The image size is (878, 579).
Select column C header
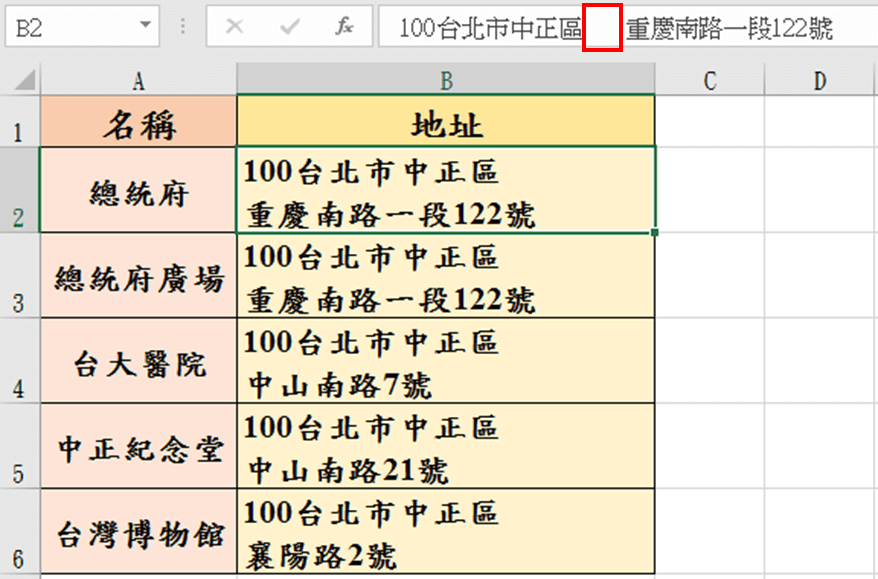click(710, 81)
